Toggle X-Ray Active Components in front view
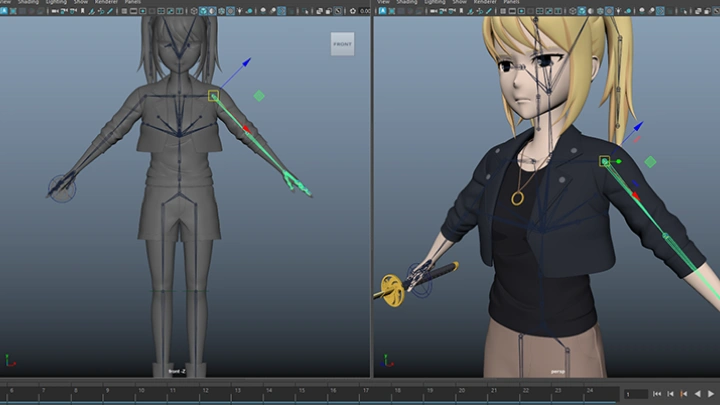720x405 pixels. 328,11
